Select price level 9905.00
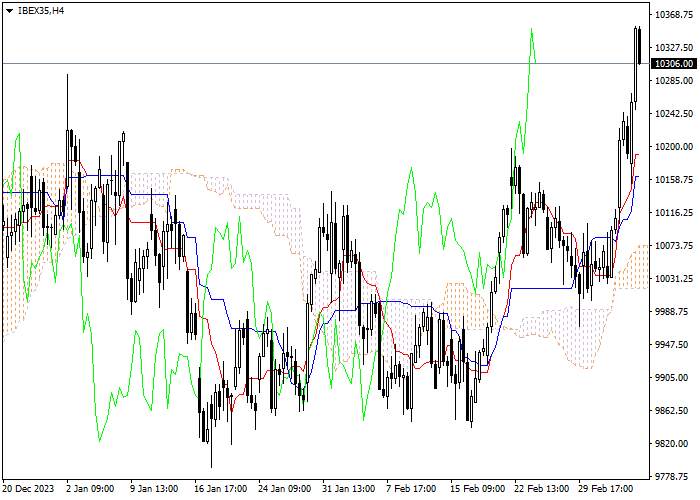Image resolution: width=700 pixels, height=500 pixels. point(672,377)
